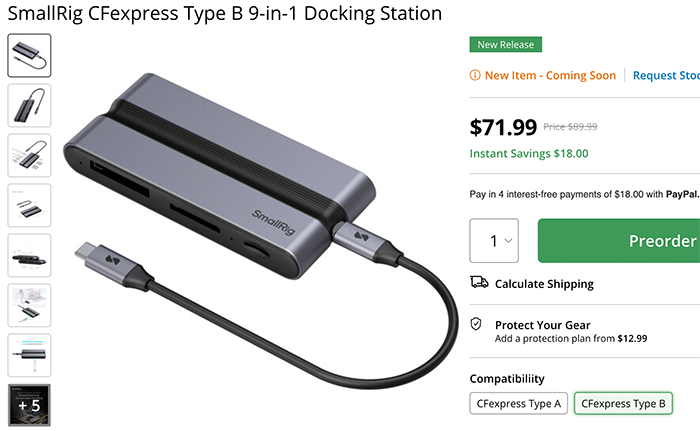
Task: View the sixth product thumbnail
Action: [29, 305]
